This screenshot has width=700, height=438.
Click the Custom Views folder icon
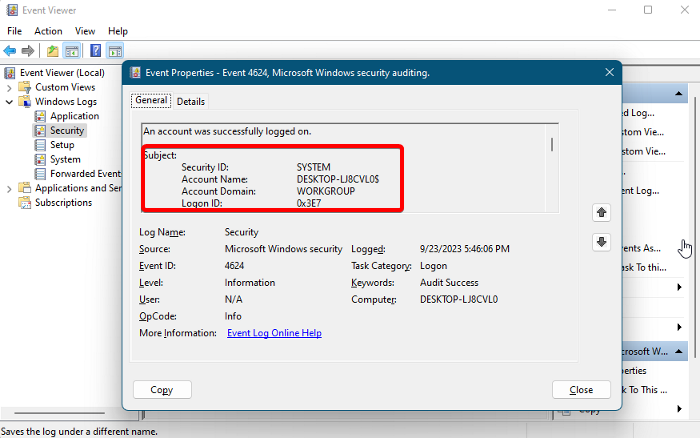25,87
